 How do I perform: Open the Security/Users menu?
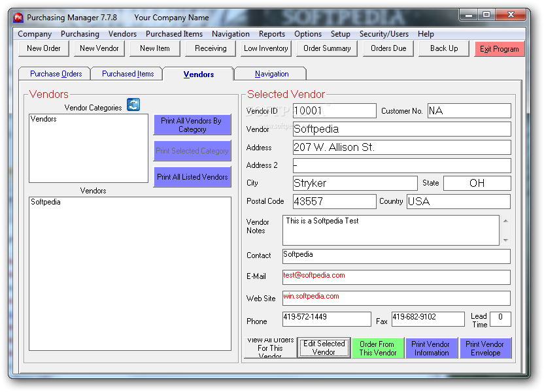tap(384, 34)
